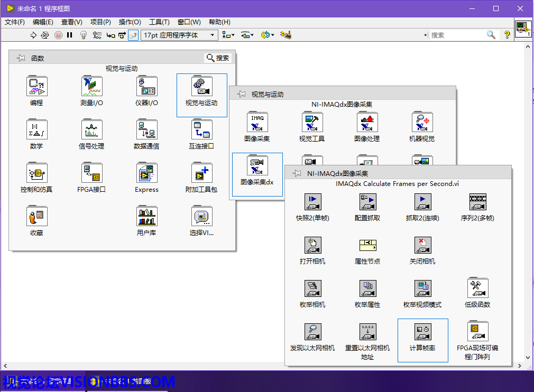
Task: Open the 工具(T) menu
Action: [159, 22]
